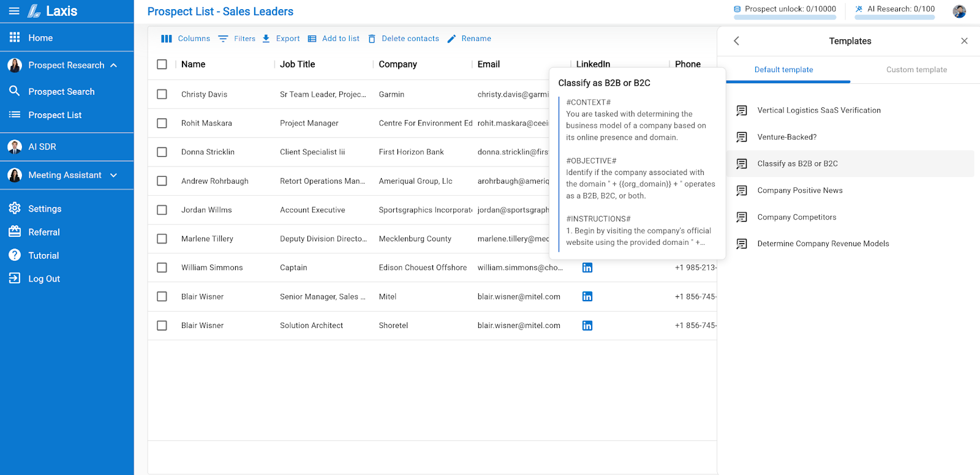Screen dimensions: 980x475
Task: Open the Home grid icon
Action: (15, 37)
